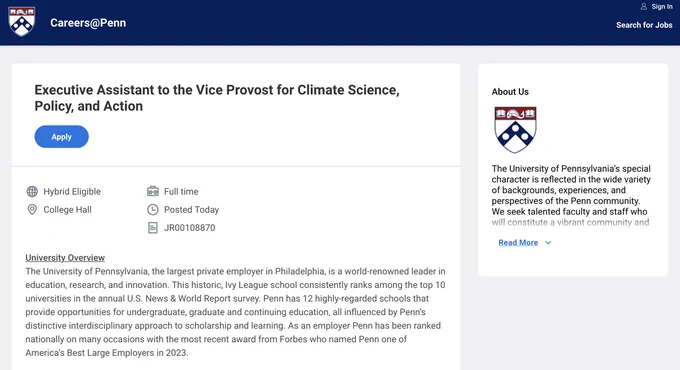680x370 pixels.
Task: Click the Penn shield in About Us panel
Action: coord(515,130)
